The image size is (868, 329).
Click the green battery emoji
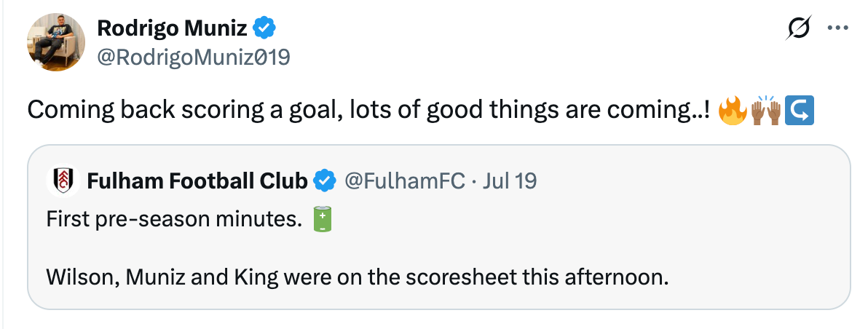[323, 219]
